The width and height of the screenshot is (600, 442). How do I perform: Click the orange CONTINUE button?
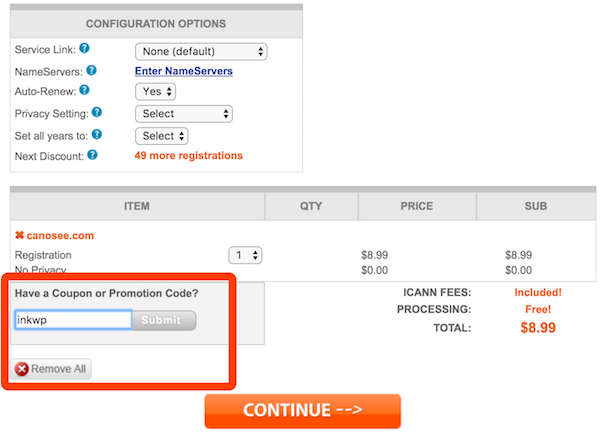(303, 410)
